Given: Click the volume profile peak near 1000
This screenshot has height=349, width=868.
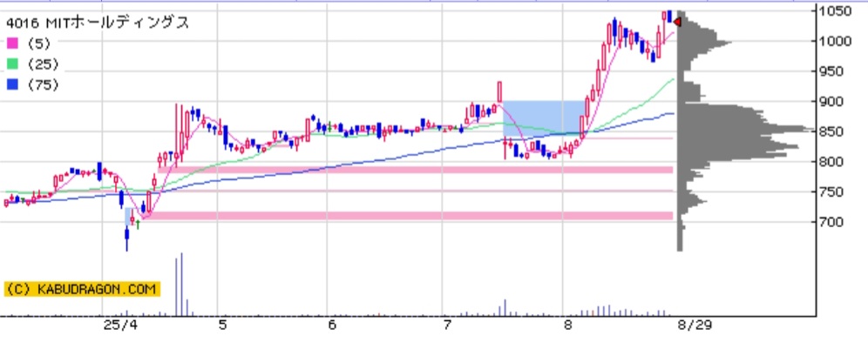Looking at the screenshot, I should click(x=705, y=43).
